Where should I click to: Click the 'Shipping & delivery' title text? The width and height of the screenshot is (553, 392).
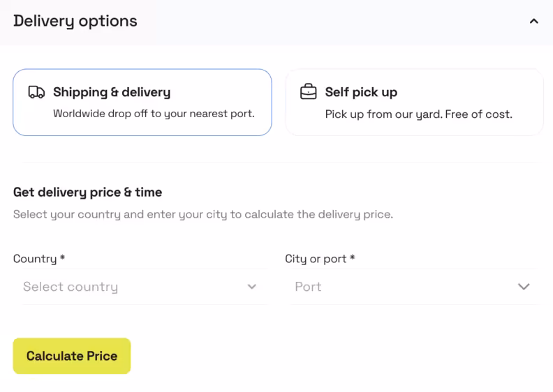coord(112,92)
